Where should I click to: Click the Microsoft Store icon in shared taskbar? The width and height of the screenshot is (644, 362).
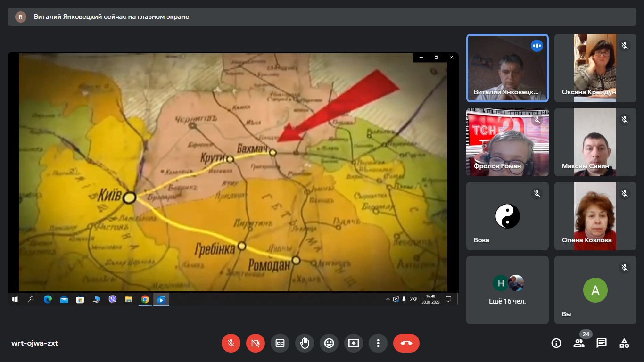[80, 299]
